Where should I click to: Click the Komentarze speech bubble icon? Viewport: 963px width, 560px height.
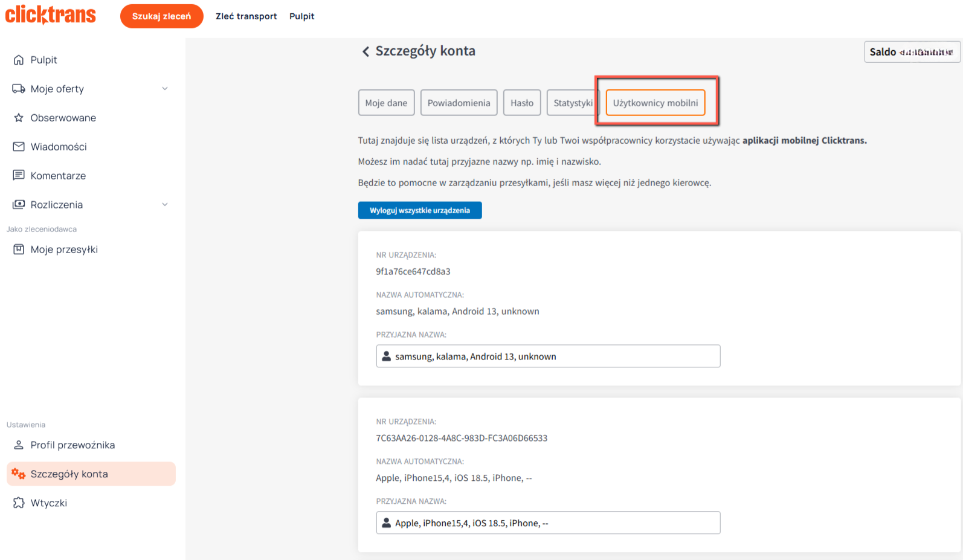point(19,176)
